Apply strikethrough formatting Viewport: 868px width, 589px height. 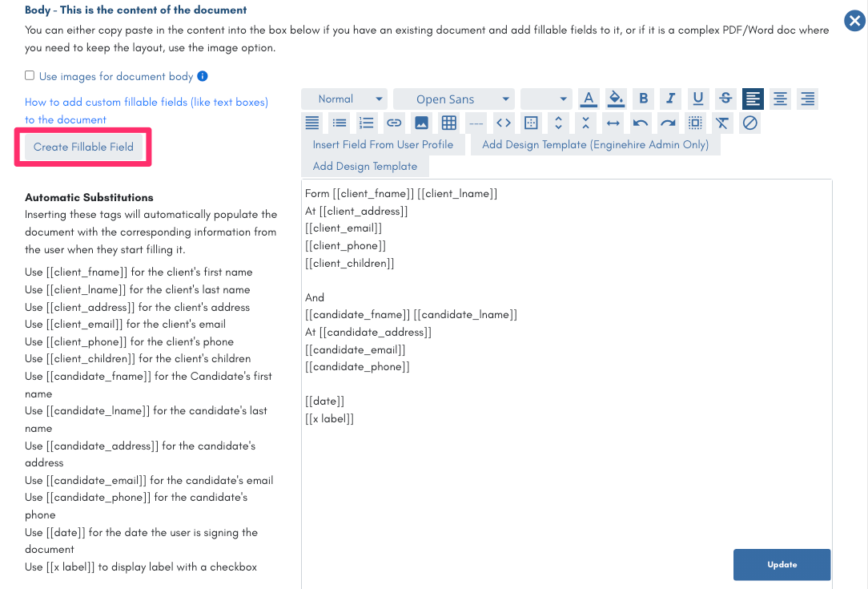[725, 99]
